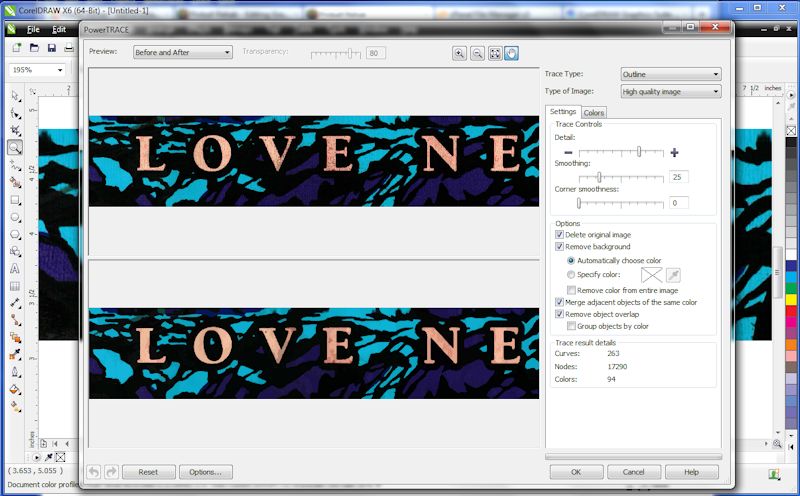This screenshot has height=496, width=800.
Task: Switch to the Colors tab
Action: click(x=593, y=112)
